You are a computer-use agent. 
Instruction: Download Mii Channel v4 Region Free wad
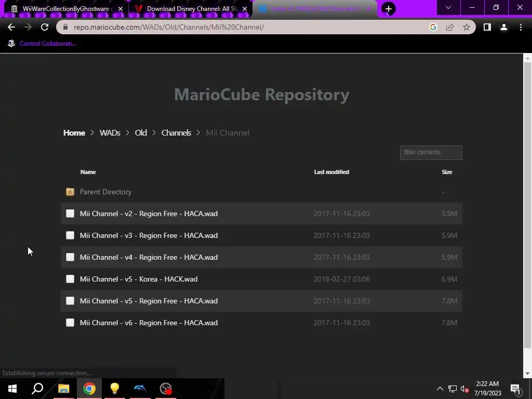click(x=149, y=257)
